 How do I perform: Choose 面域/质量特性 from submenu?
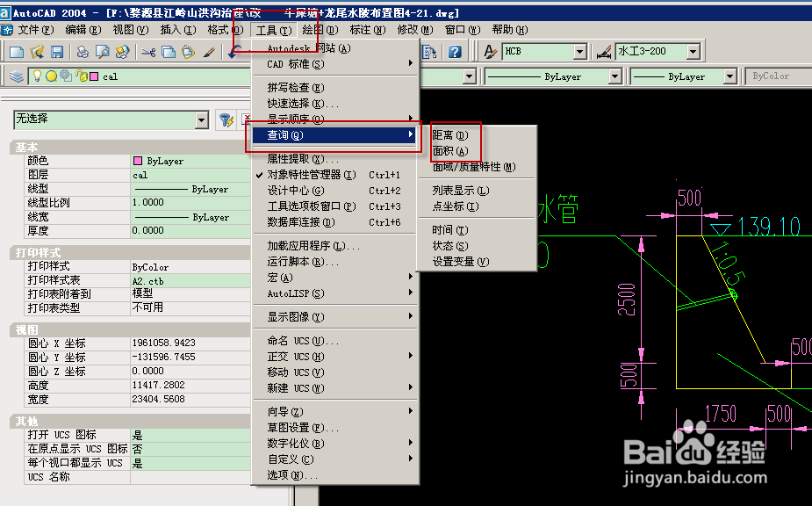(x=474, y=167)
